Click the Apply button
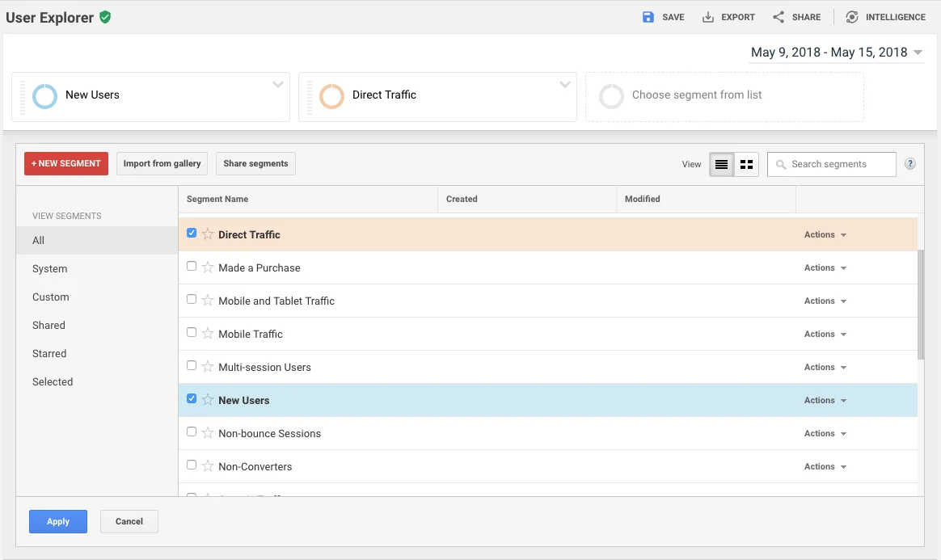Viewport: 941px width, 560px height. pyautogui.click(x=58, y=521)
